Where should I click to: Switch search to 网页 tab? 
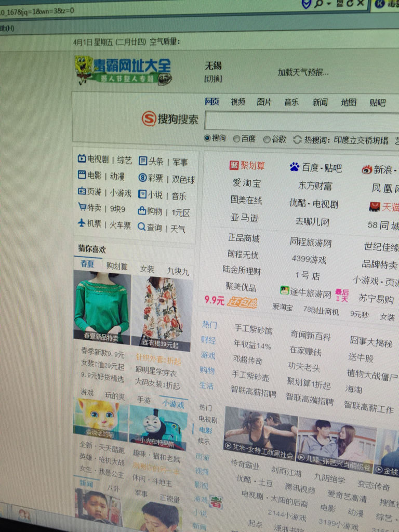point(212,101)
